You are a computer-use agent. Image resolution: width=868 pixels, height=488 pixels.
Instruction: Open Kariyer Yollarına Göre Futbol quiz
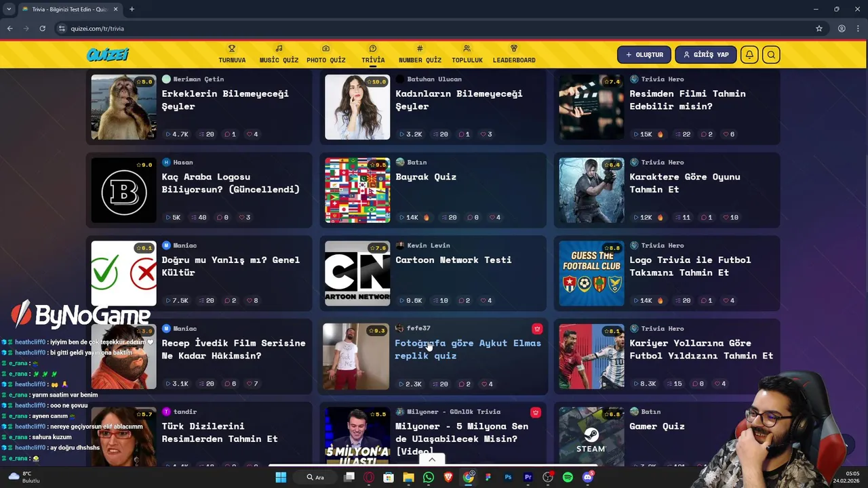coord(701,350)
